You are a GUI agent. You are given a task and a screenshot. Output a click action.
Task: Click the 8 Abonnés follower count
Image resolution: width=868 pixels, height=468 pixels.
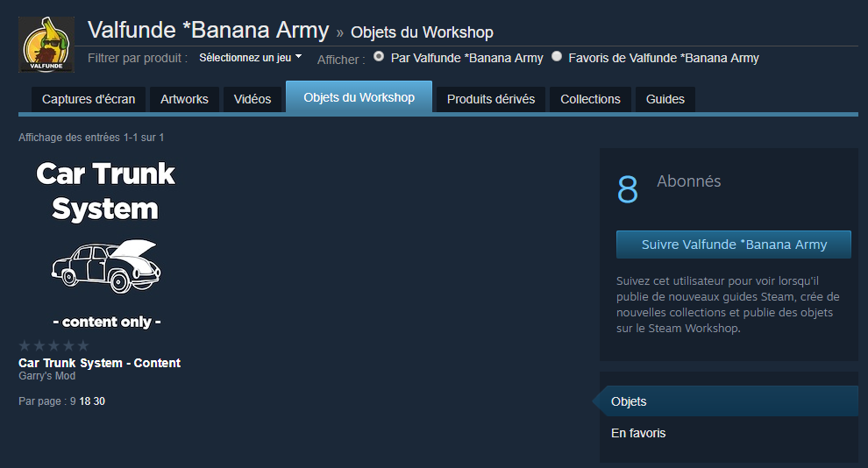(x=669, y=188)
